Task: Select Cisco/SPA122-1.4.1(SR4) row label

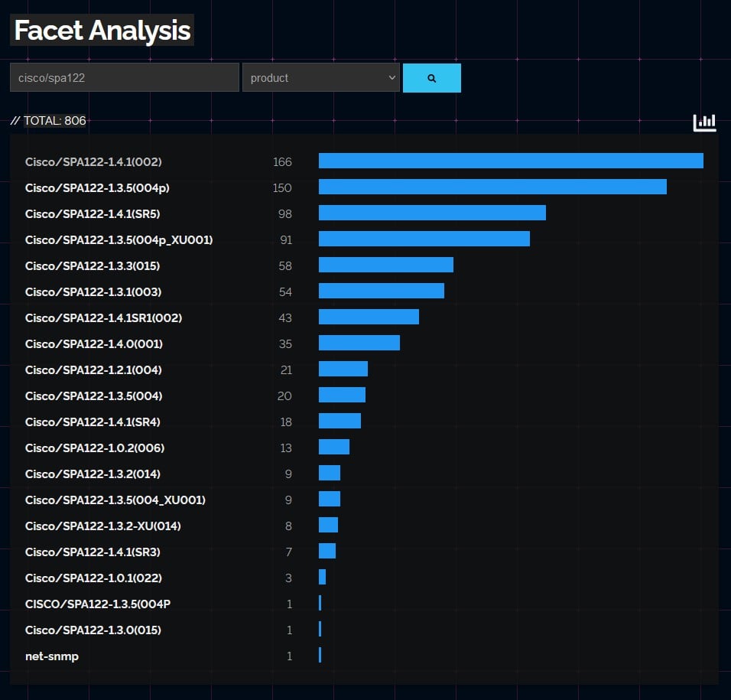Action: click(93, 422)
